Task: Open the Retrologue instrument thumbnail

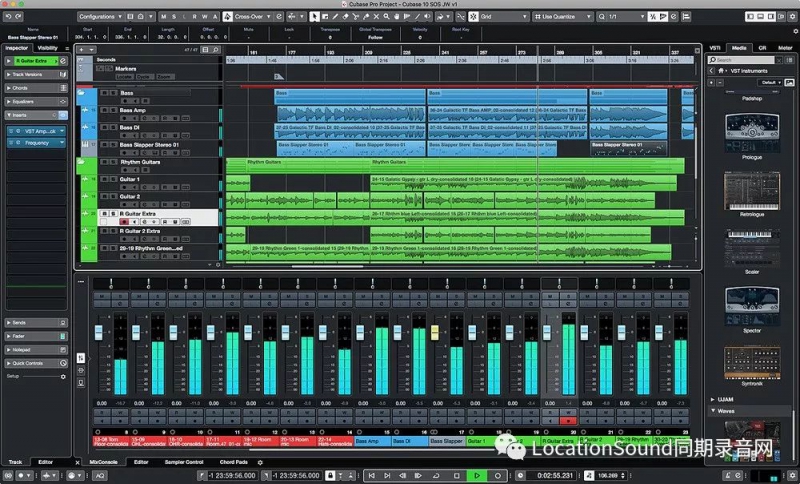Action: click(x=752, y=190)
